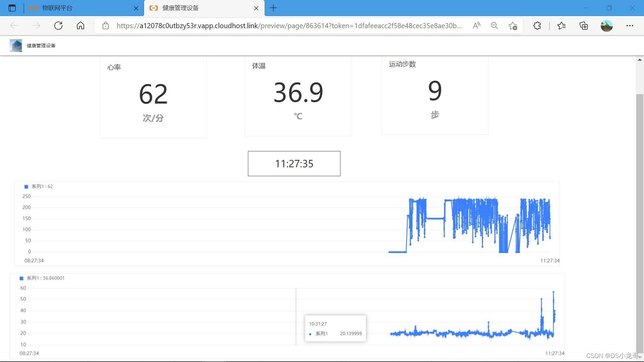Open browser extensions puzzle icon
This screenshot has width=644, height=362.
click(537, 26)
